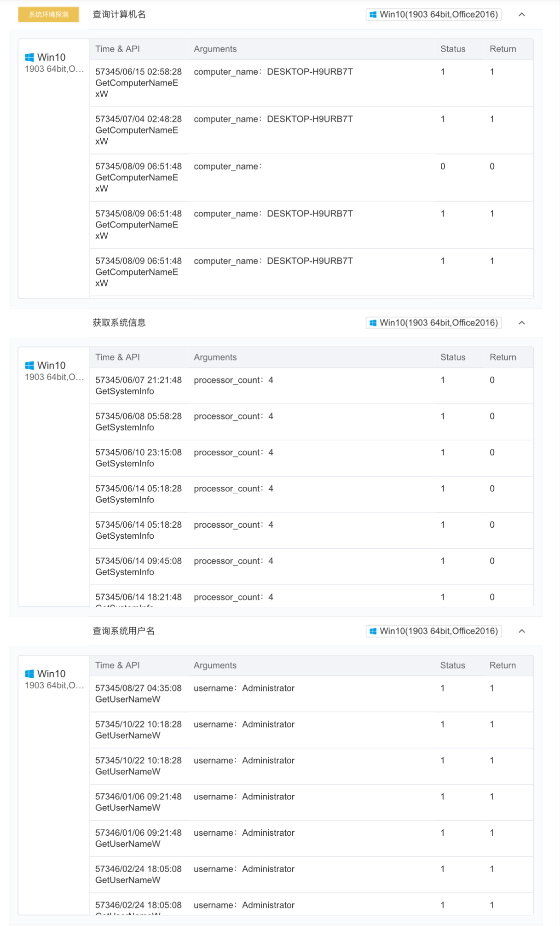The image size is (560, 926).
Task: Click Win10 environment badge in 查询计算机名 header
Action: 433,15
